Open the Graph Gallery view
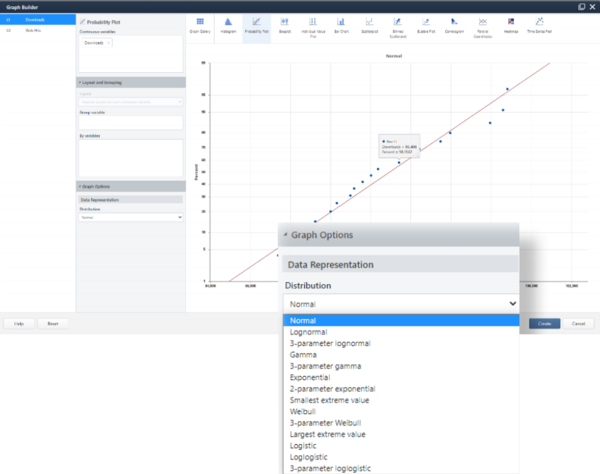 (x=200, y=26)
